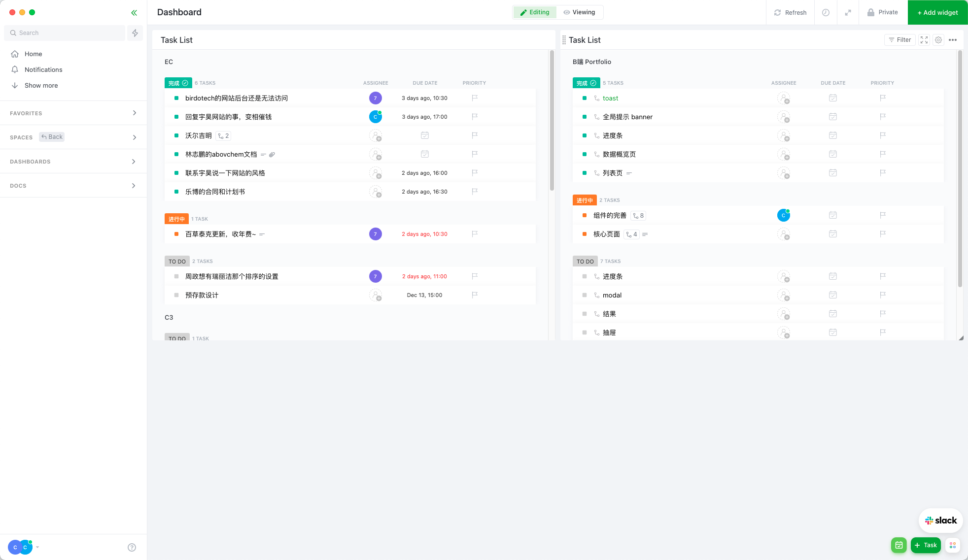Collapse EC 进行中 status group
This screenshot has height=560, width=968.
click(176, 219)
